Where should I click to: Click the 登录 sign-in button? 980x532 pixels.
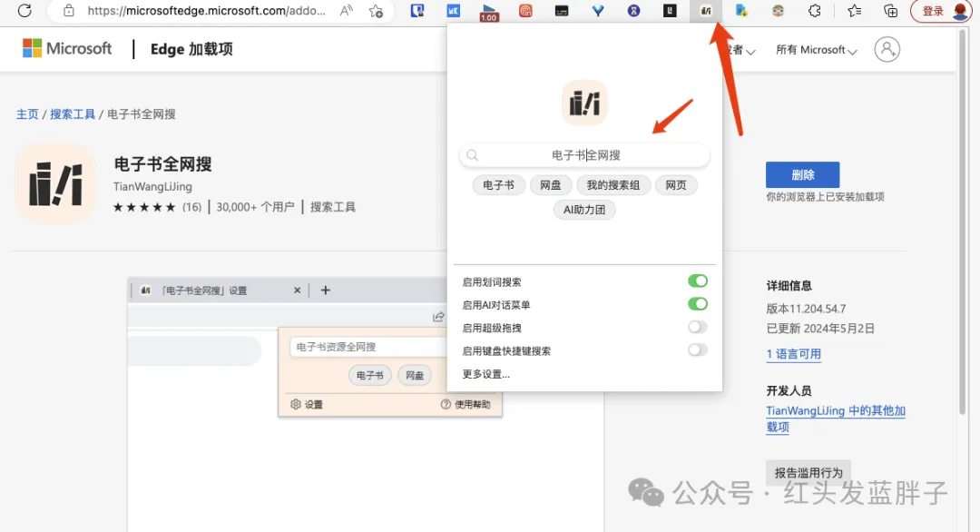tap(943, 11)
